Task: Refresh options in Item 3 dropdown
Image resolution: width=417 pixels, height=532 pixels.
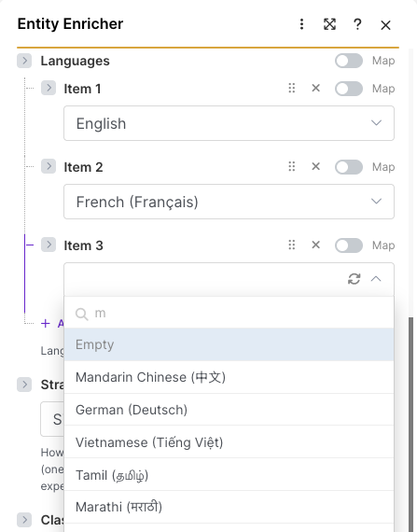Action: point(354,279)
